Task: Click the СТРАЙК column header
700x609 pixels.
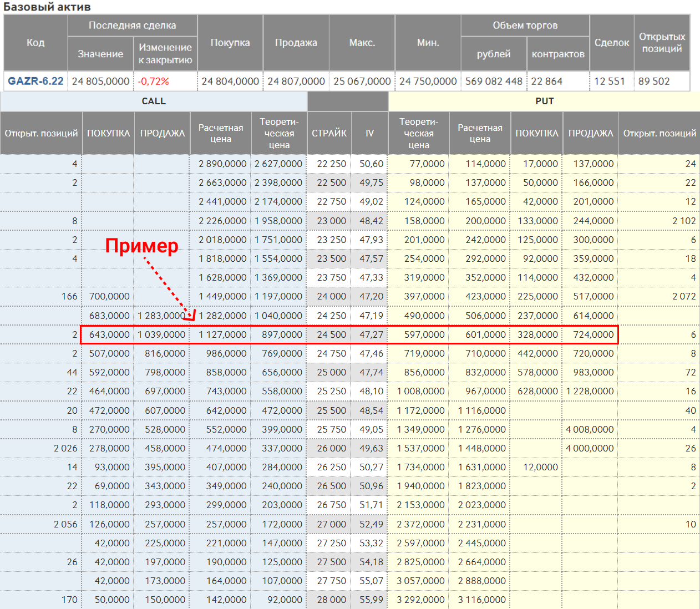Action: click(329, 133)
